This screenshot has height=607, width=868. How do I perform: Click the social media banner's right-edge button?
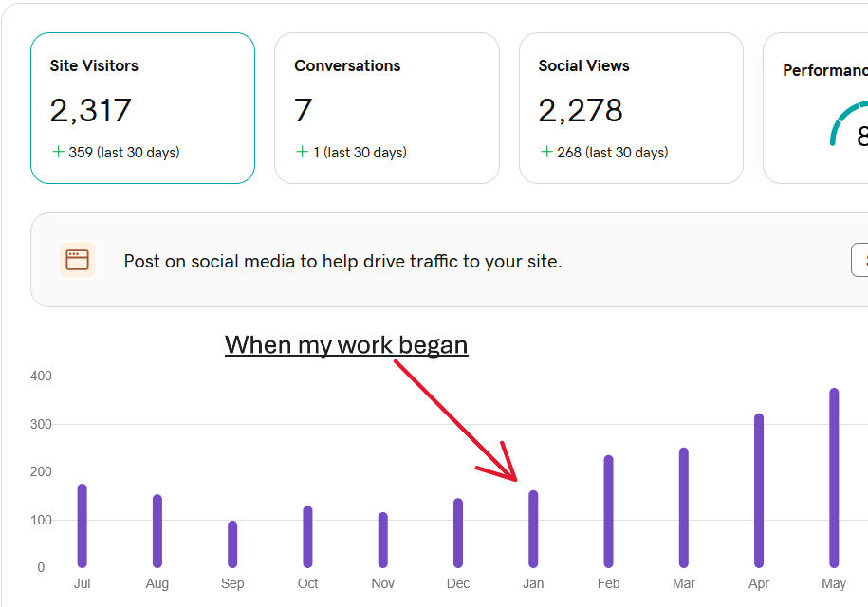tap(859, 260)
